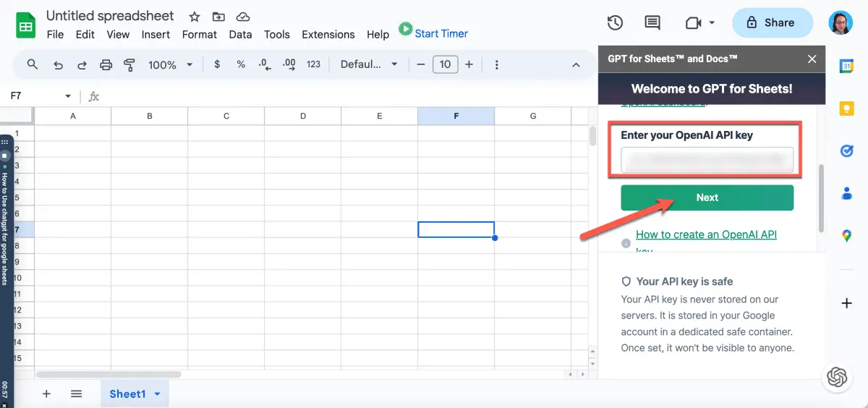Open the zoom 100% dropdown
868x408 pixels.
[x=171, y=64]
